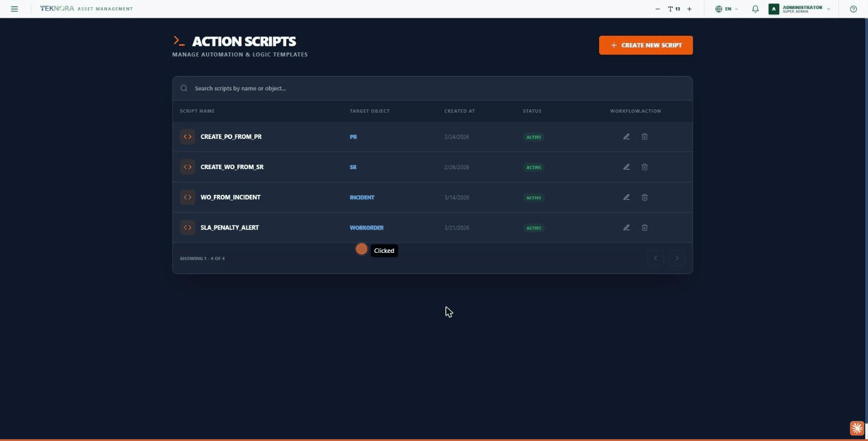This screenshot has height=441, width=868.
Task: Click the font size T 13 indicator
Action: tap(674, 9)
